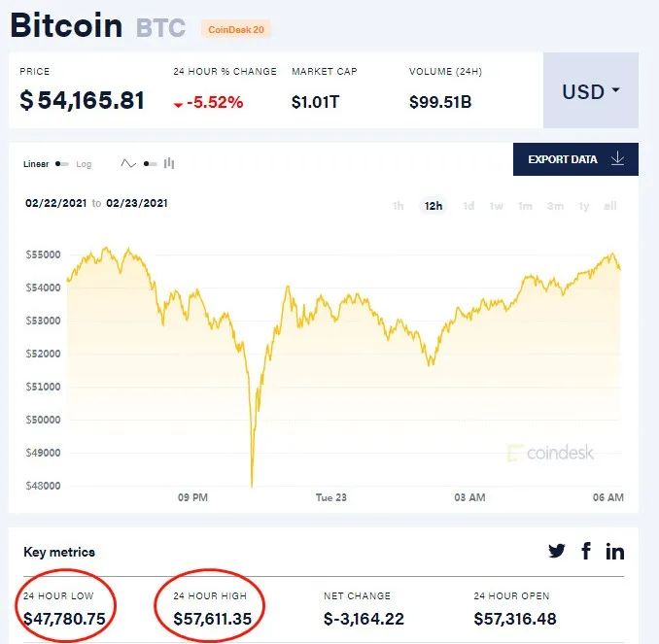Switch to the 1d time range
Screen dimensions: 659x644
(x=468, y=206)
